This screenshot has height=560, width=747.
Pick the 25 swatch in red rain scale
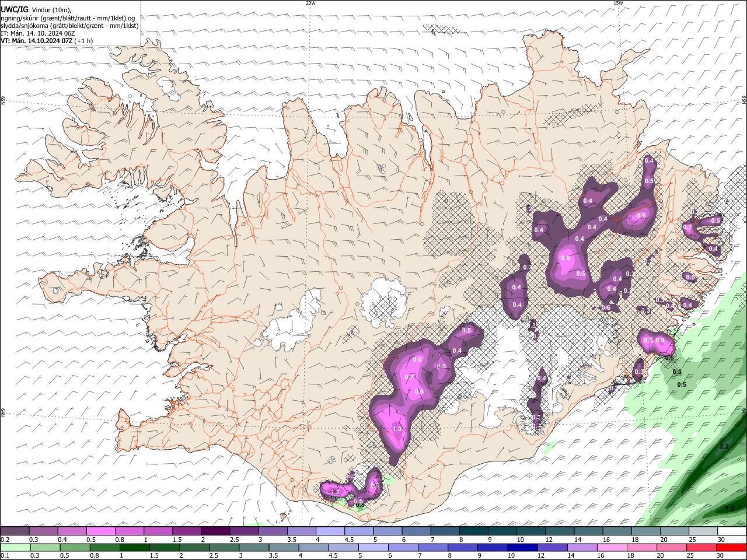[701, 547]
